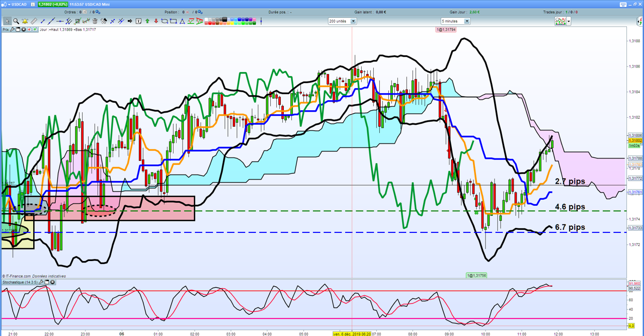644x336 pixels.
Task: Open line thickness vertical bar tool
Action: (x=261, y=21)
